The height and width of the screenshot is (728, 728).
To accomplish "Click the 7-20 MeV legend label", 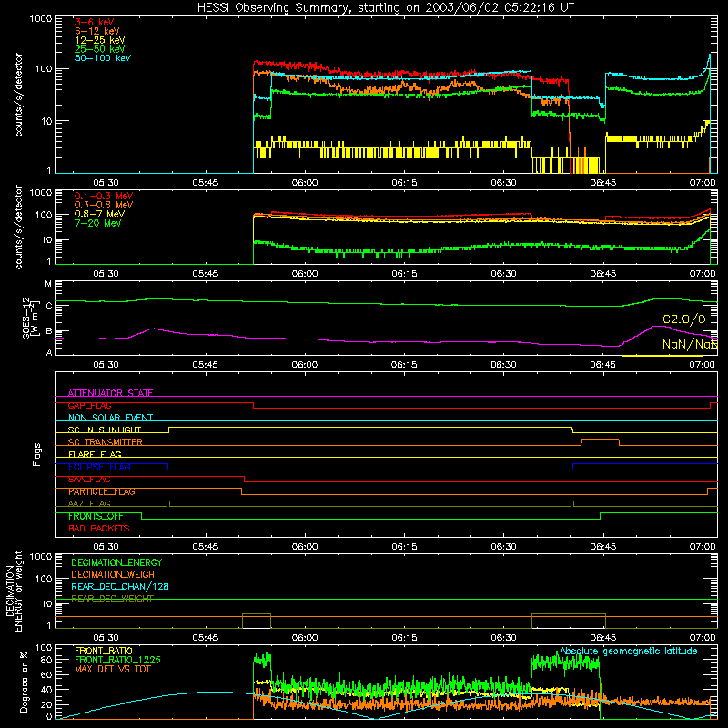I will point(97,223).
